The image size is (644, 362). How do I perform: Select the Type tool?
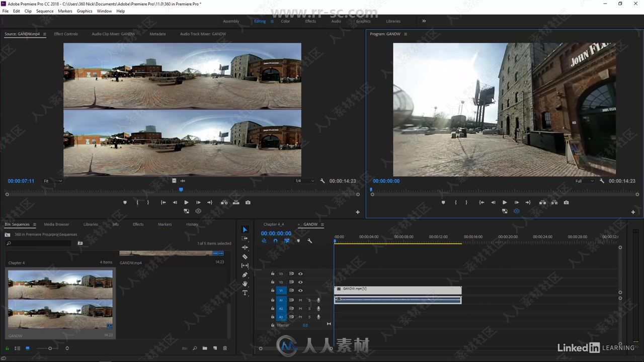coord(245,293)
